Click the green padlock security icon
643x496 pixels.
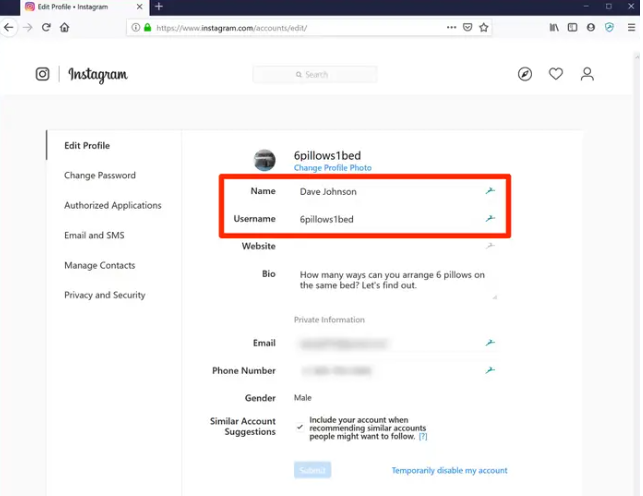click(148, 27)
